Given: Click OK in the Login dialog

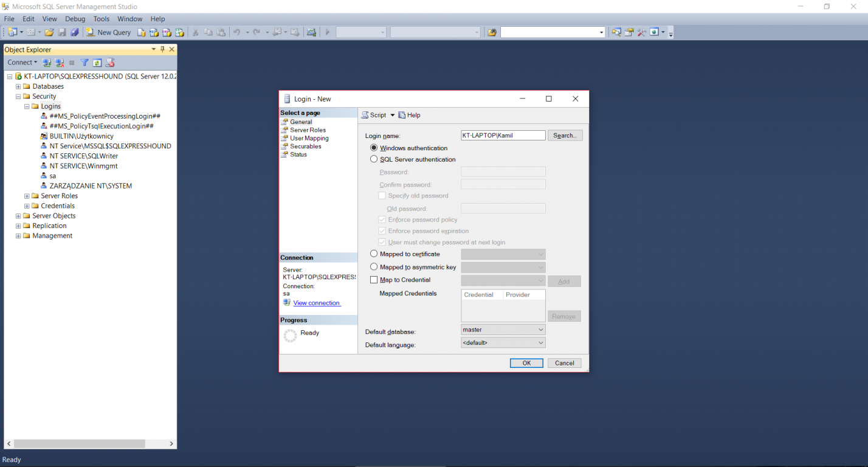Looking at the screenshot, I should [526, 363].
